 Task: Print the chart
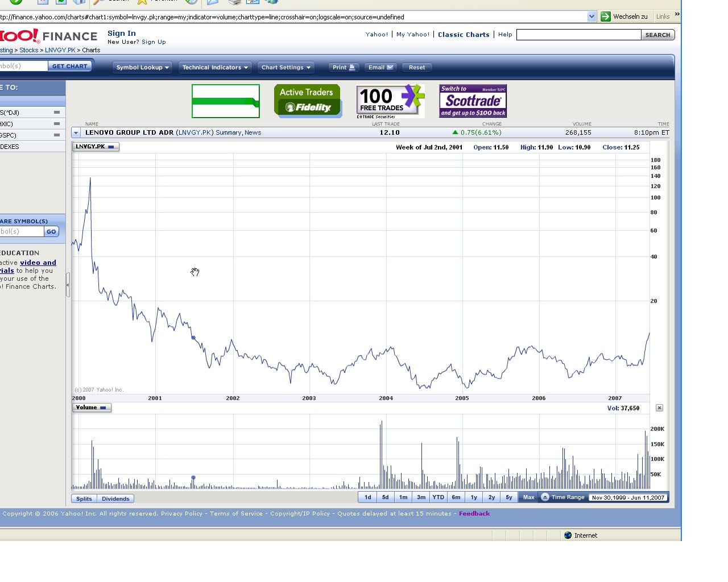[x=344, y=67]
